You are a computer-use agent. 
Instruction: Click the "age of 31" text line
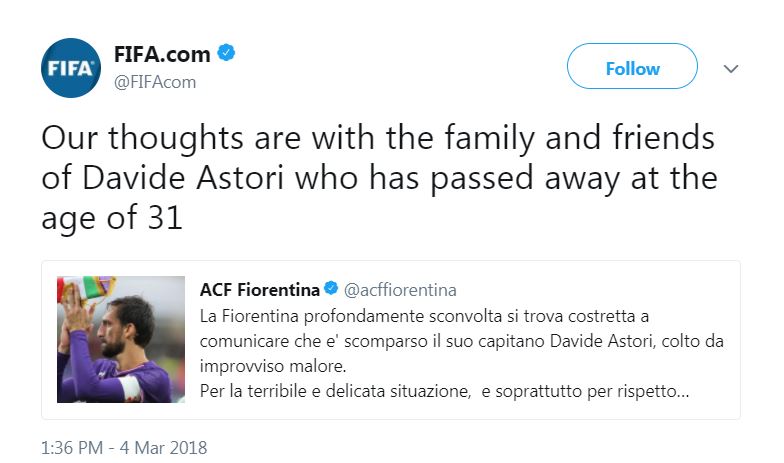pyautogui.click(x=112, y=218)
